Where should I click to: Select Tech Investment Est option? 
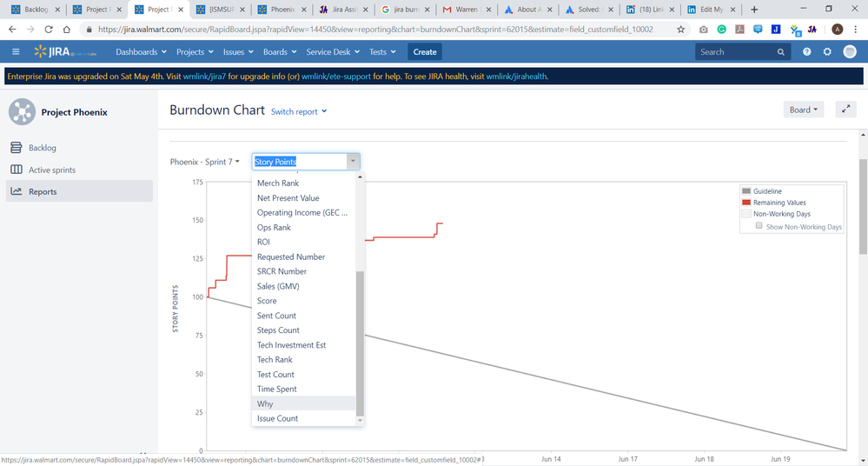point(303,344)
